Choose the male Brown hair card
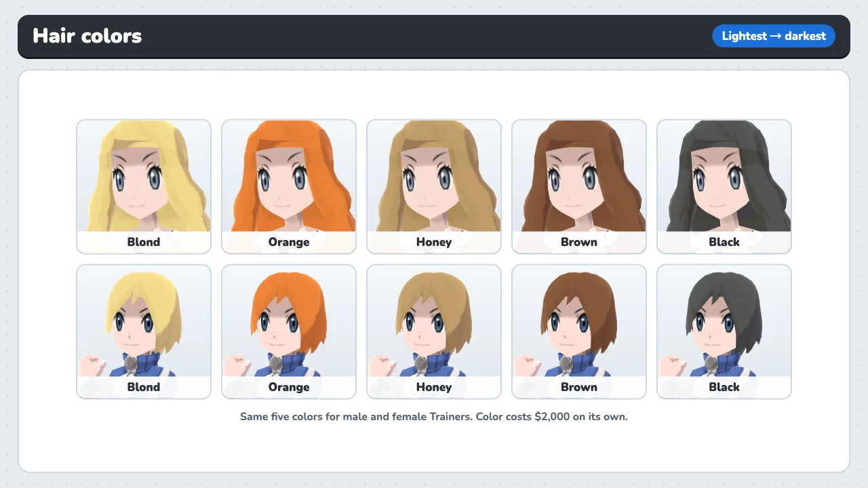This screenshot has width=868, height=488. point(579,331)
